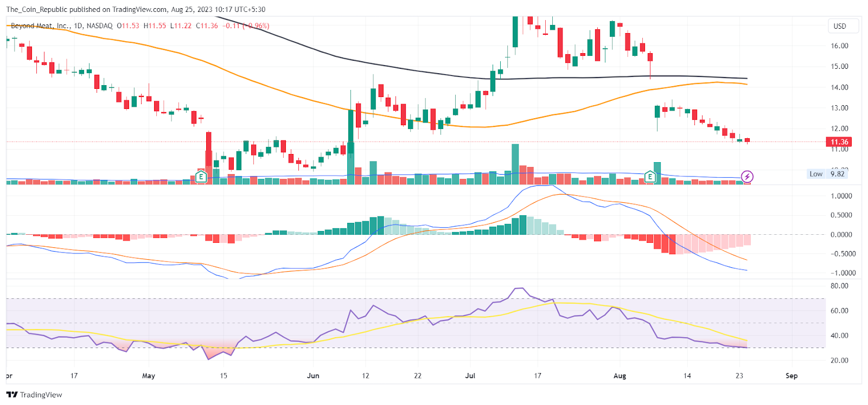This screenshot has height=405, width=868.
Task: Select the open value O11.53
Action: (128, 25)
